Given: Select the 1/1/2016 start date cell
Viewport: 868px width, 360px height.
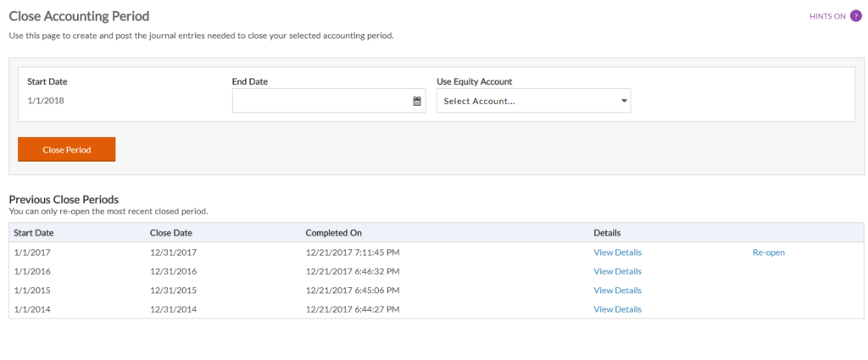Looking at the screenshot, I should coord(32,272).
